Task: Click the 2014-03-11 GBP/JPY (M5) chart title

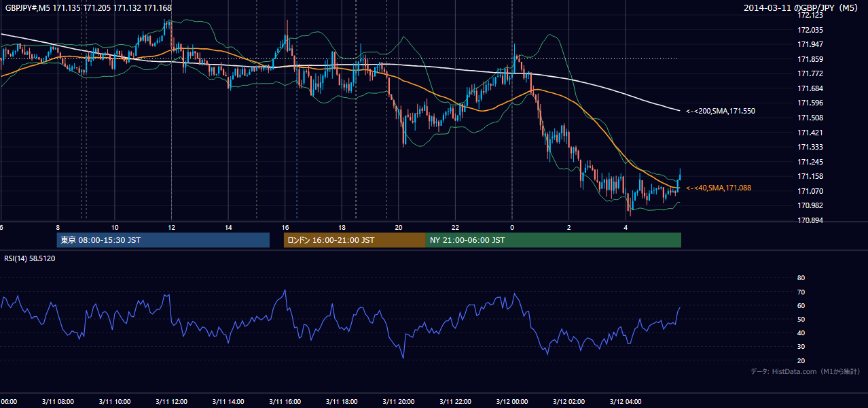Action: tap(801, 7)
